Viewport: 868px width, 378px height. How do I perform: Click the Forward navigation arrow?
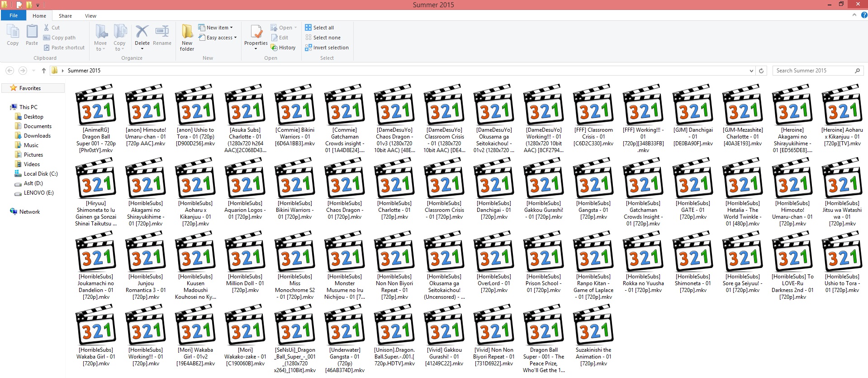[23, 71]
